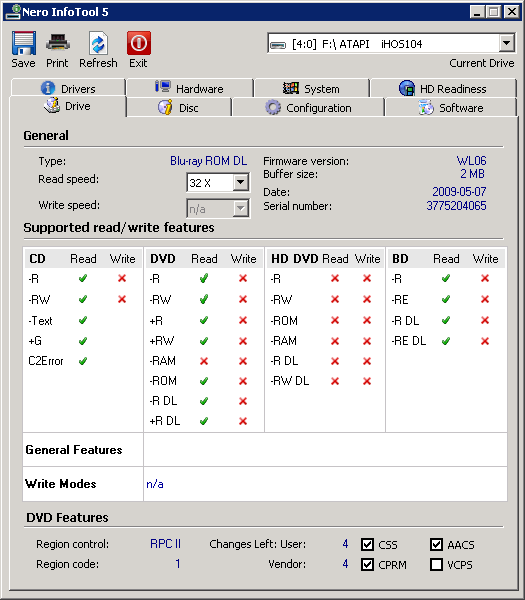This screenshot has height=600, width=525.
Task: Click the Print button label
Action: click(57, 63)
